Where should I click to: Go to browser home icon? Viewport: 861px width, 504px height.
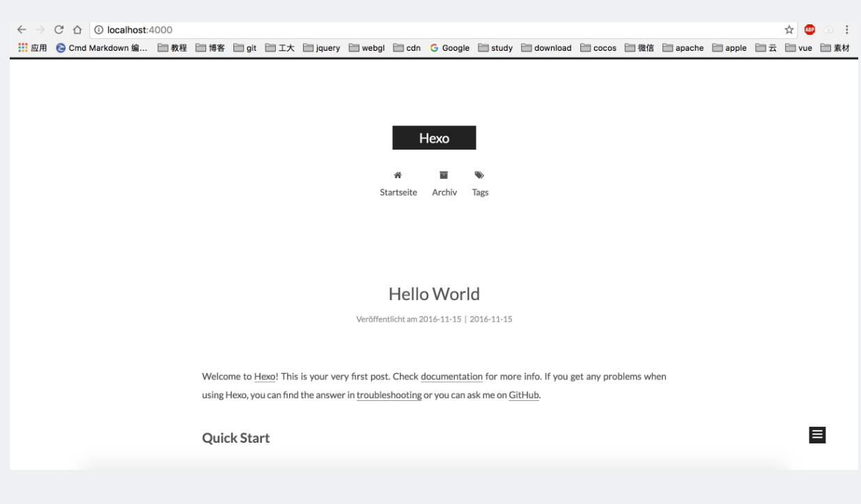tap(78, 30)
